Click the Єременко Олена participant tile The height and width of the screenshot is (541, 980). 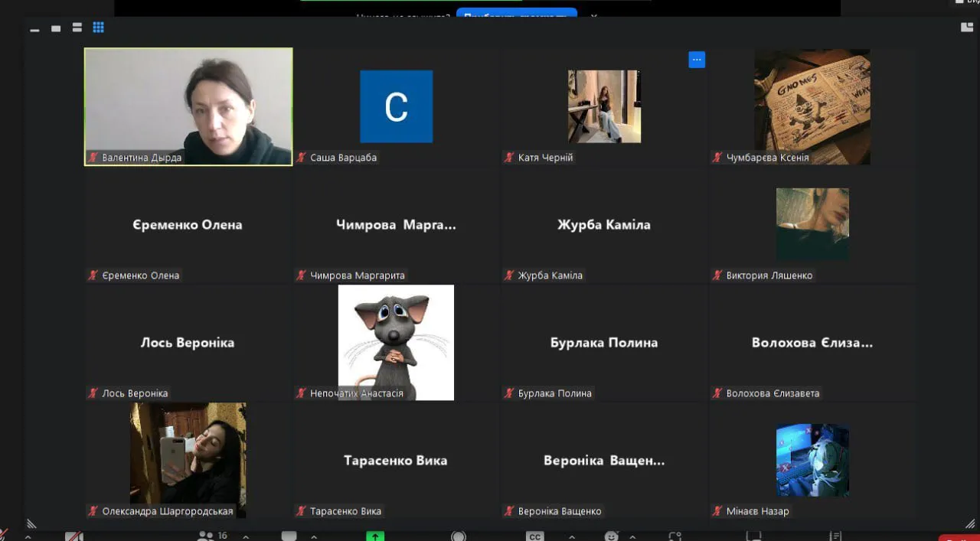188,225
